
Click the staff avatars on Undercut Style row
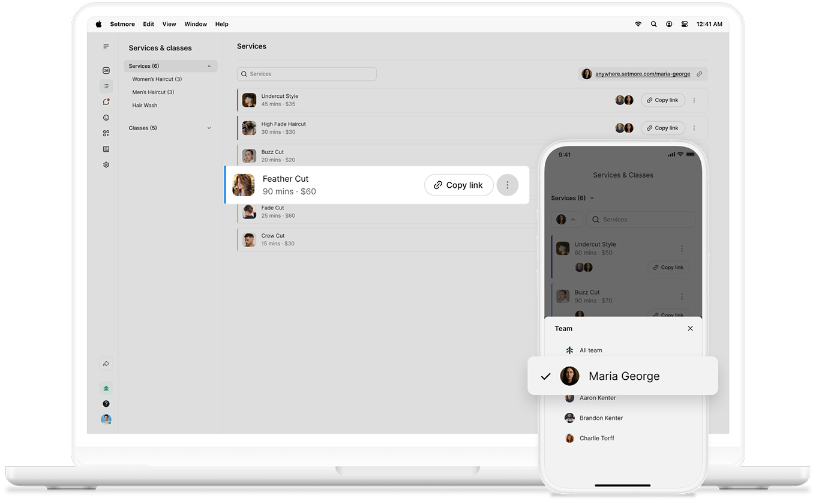624,100
